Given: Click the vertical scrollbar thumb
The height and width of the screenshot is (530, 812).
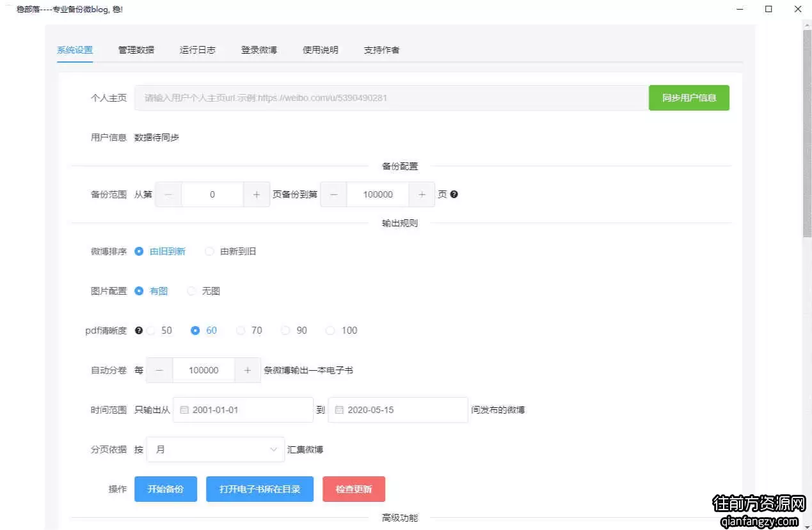Looking at the screenshot, I should coord(808,134).
